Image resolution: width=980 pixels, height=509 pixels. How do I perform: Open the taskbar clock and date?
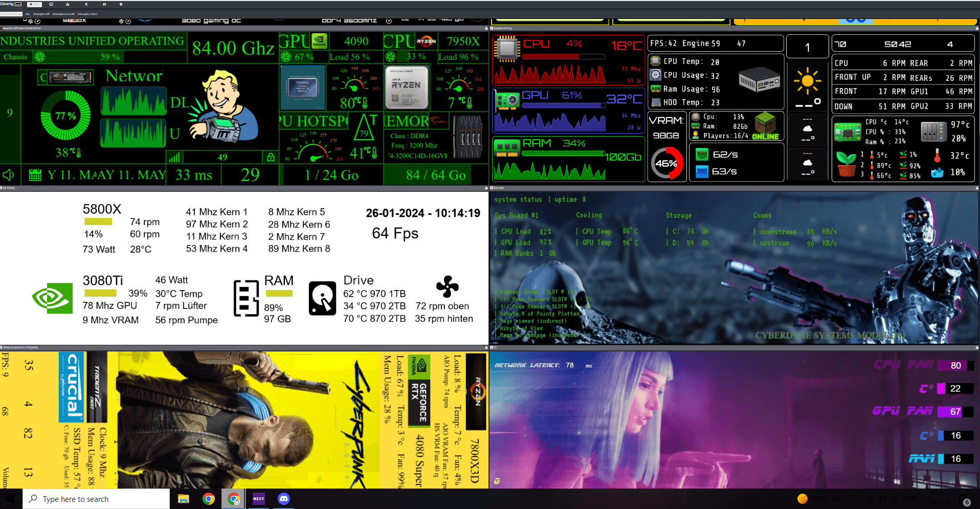[936, 499]
